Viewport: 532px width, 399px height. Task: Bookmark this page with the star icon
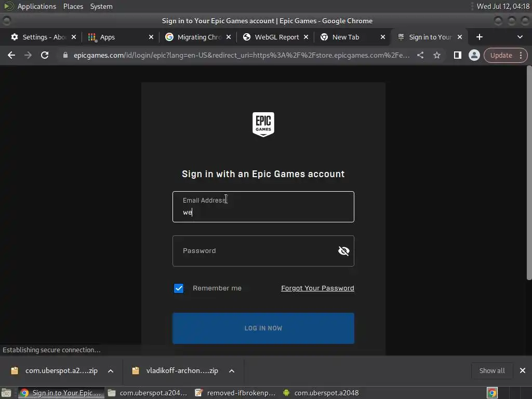click(437, 55)
